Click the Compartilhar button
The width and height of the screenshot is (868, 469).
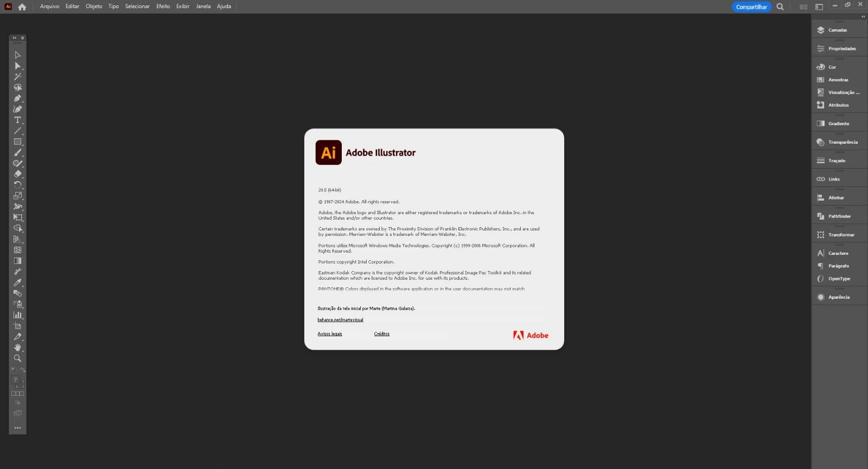[751, 7]
